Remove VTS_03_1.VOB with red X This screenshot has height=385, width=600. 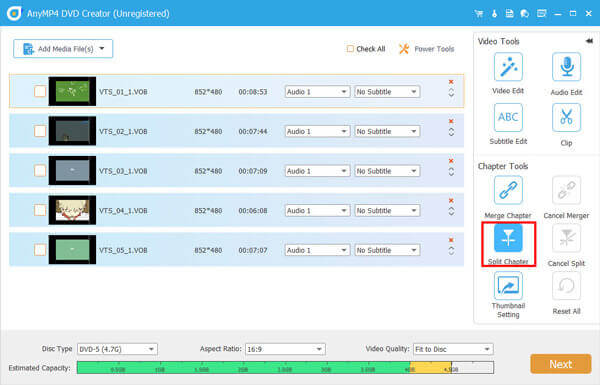(x=451, y=161)
